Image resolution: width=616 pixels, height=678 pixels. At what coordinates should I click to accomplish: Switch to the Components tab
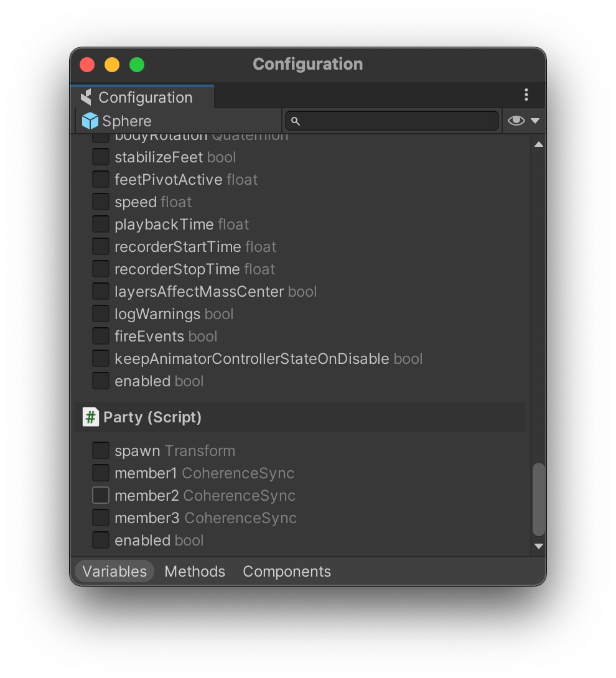tap(287, 571)
